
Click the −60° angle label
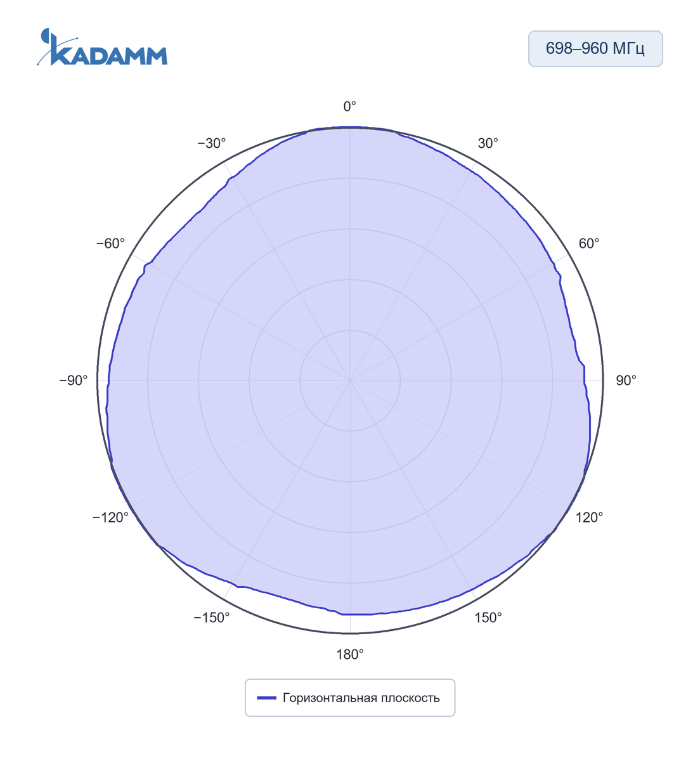111,244
